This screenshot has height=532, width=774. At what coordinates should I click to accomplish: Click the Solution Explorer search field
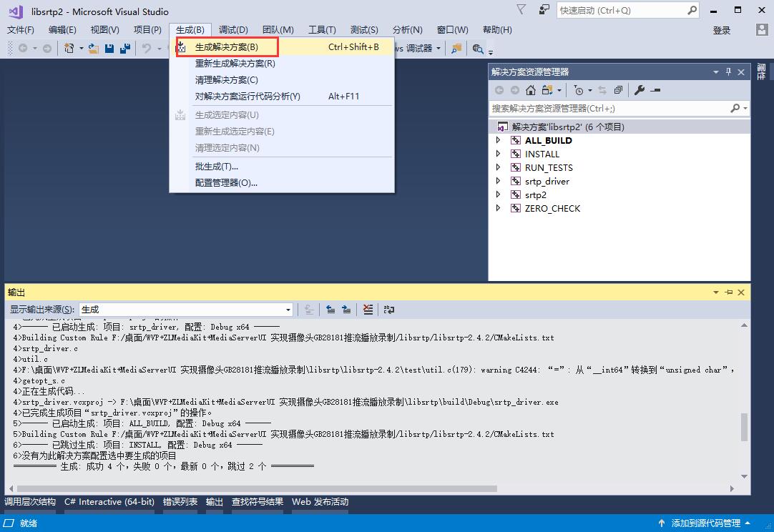[608, 109]
